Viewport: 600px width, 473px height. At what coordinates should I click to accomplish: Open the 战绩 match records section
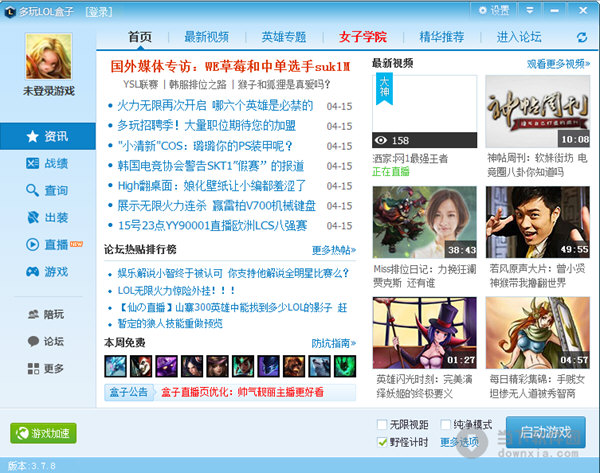coord(47,163)
